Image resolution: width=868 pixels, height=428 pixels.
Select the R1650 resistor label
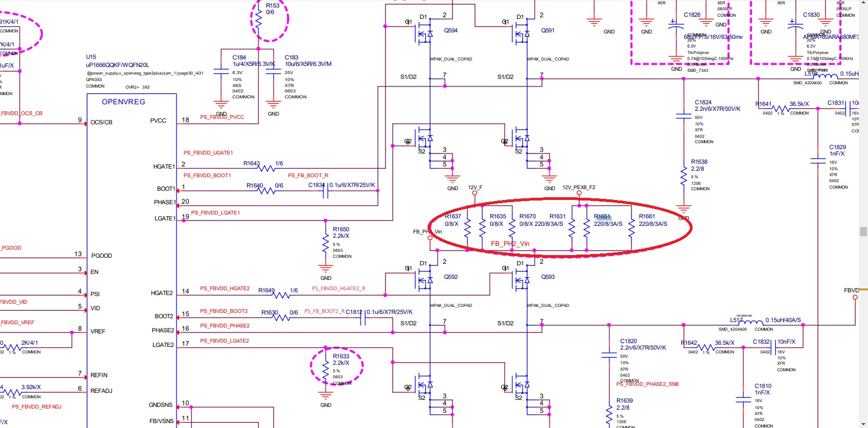pyautogui.click(x=341, y=229)
